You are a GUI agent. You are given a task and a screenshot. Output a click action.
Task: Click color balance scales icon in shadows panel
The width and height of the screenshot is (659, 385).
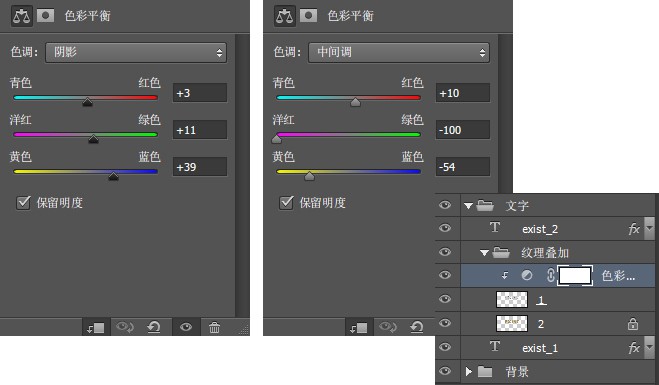pyautogui.click(x=21, y=16)
